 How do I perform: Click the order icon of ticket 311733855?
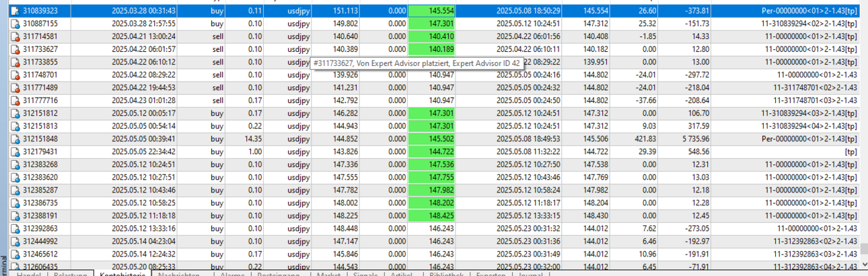[x=14, y=63]
